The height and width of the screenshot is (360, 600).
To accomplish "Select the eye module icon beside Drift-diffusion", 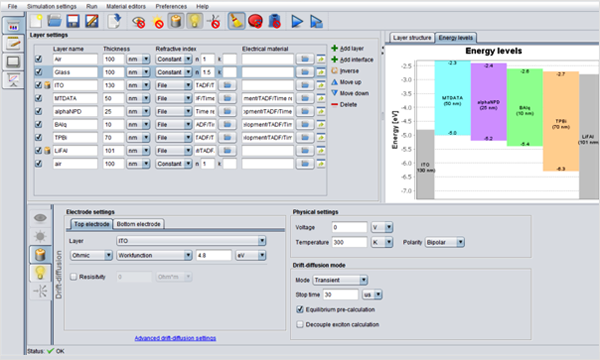I will coord(40,218).
